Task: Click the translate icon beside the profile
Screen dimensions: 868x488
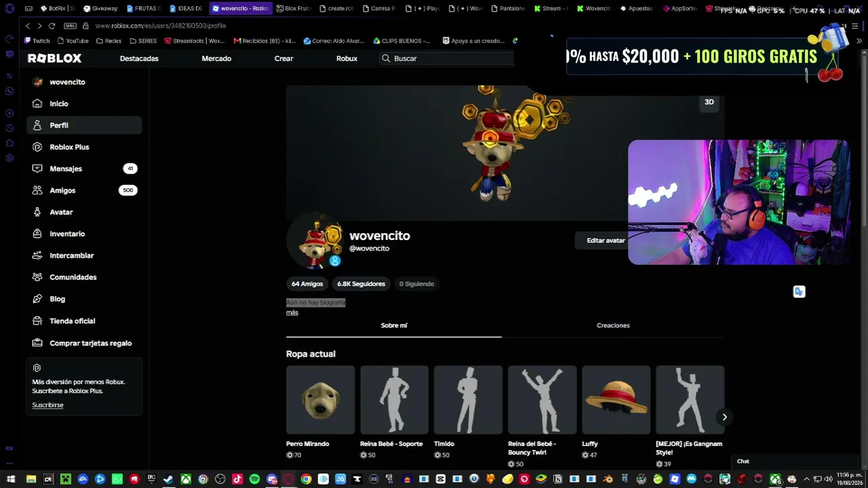Action: [x=799, y=291]
